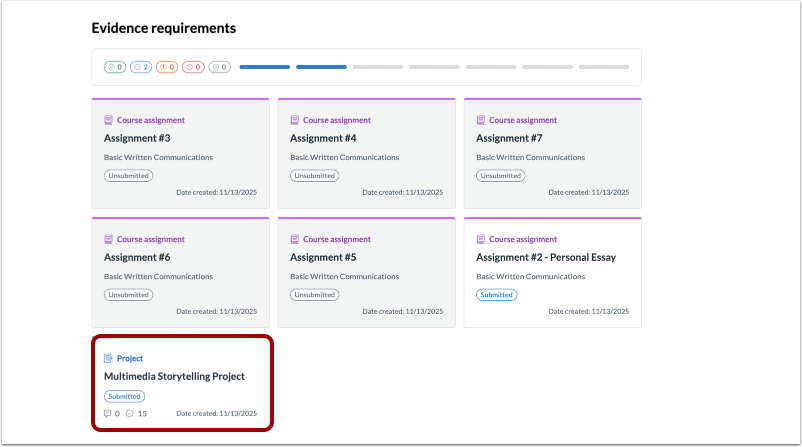Click the Unsubmitted badge on Assignment #4
Screen dimensions: 802x447
(315, 175)
